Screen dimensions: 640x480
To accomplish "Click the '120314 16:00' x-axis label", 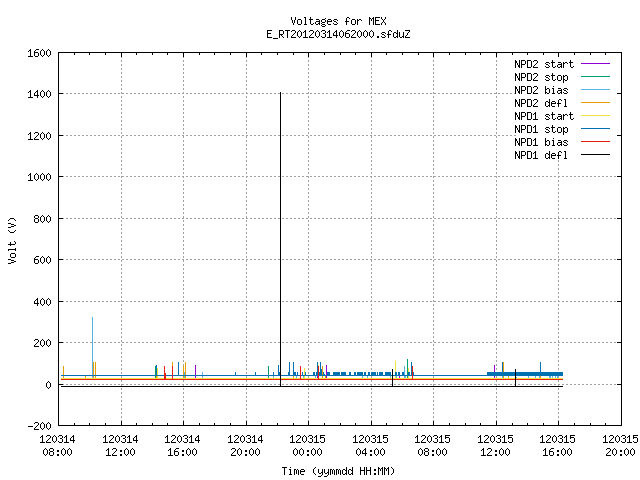I will click(x=182, y=446).
